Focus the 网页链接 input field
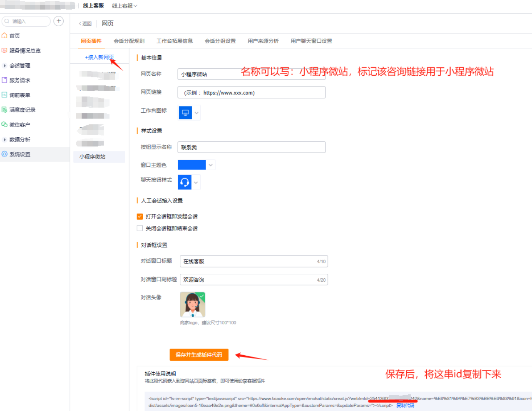Image resolution: width=532 pixels, height=411 pixels. click(251, 92)
